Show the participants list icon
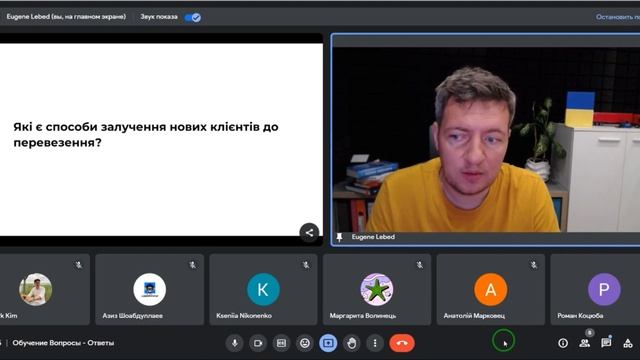This screenshot has width=640, height=360. coord(584,343)
